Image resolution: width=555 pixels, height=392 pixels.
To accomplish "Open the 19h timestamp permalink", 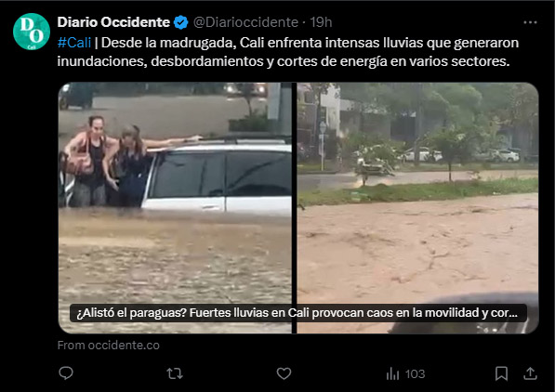I will [321, 22].
